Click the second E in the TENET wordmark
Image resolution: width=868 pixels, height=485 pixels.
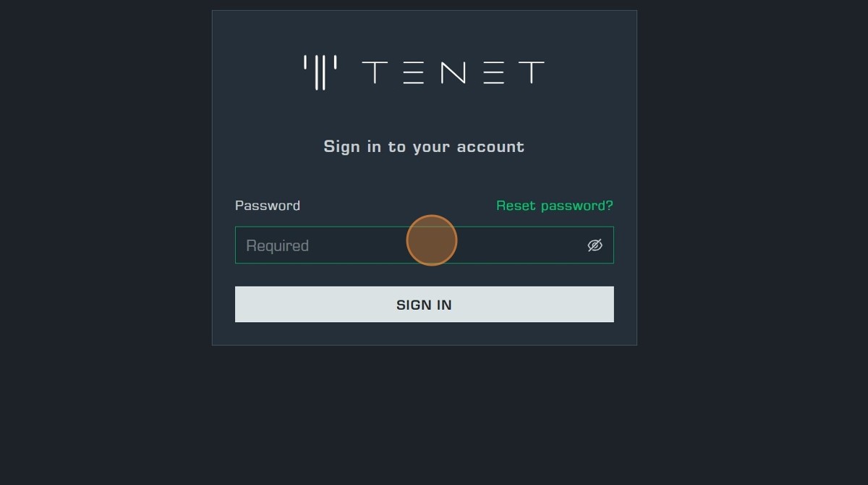point(493,72)
